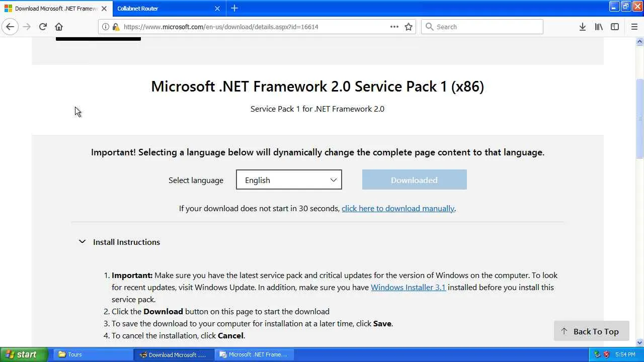
Task: Reload the current page
Action: pyautogui.click(x=43, y=27)
